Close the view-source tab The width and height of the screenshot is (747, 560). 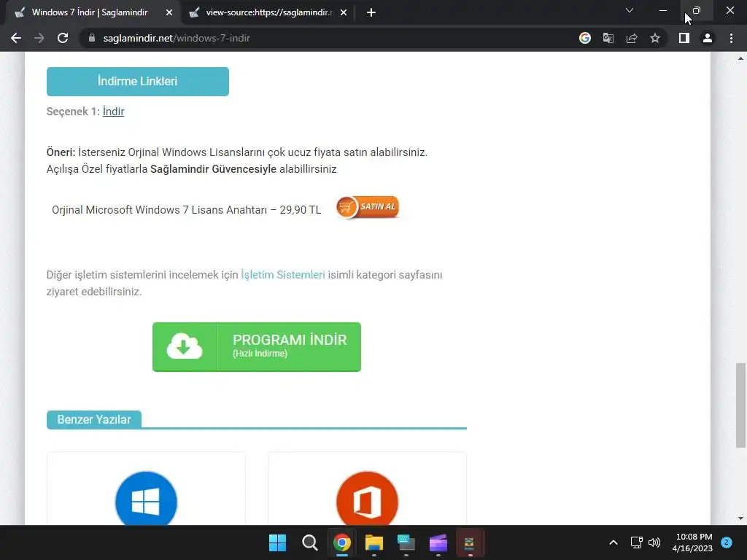(x=344, y=12)
